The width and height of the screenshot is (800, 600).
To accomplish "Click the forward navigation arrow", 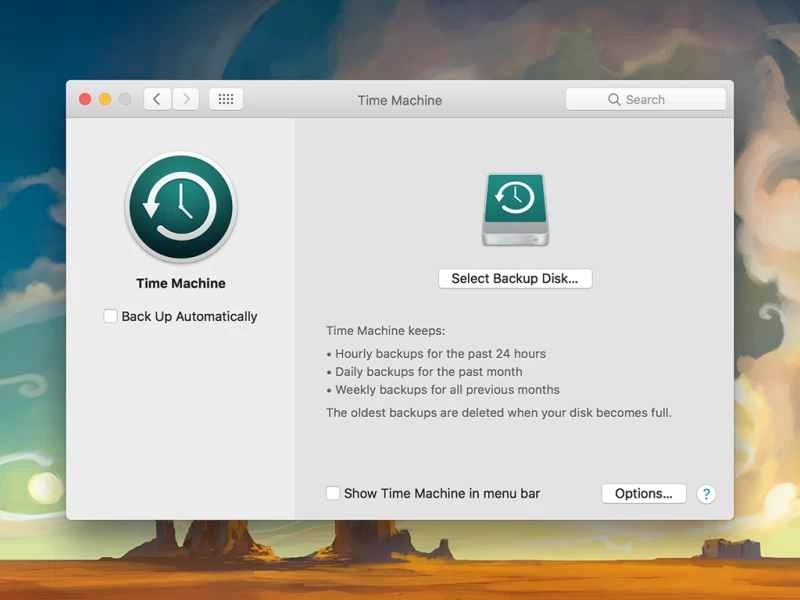I will (x=187, y=98).
